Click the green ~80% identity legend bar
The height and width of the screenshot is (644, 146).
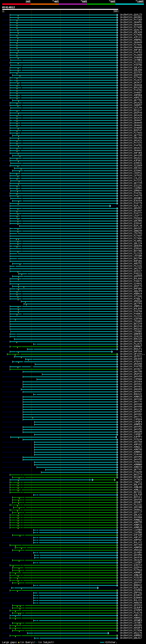101,4
